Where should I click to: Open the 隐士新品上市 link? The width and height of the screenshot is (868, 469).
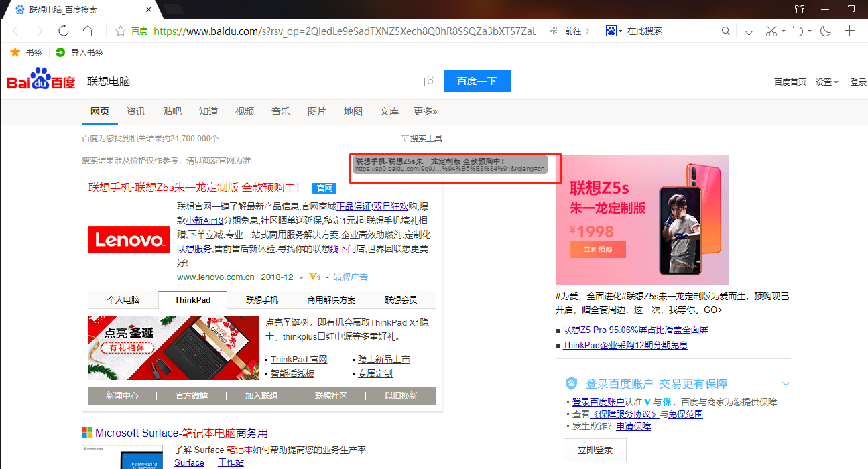pos(384,360)
